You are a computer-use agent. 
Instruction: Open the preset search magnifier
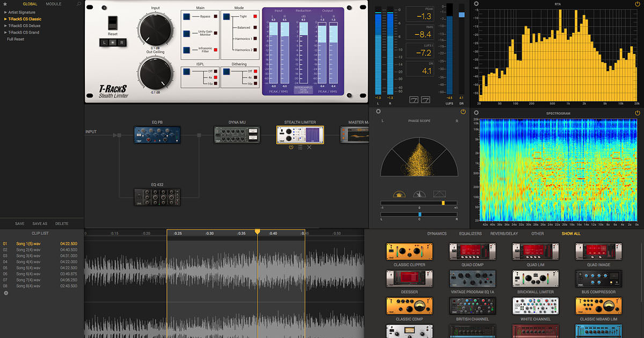pos(79,4)
